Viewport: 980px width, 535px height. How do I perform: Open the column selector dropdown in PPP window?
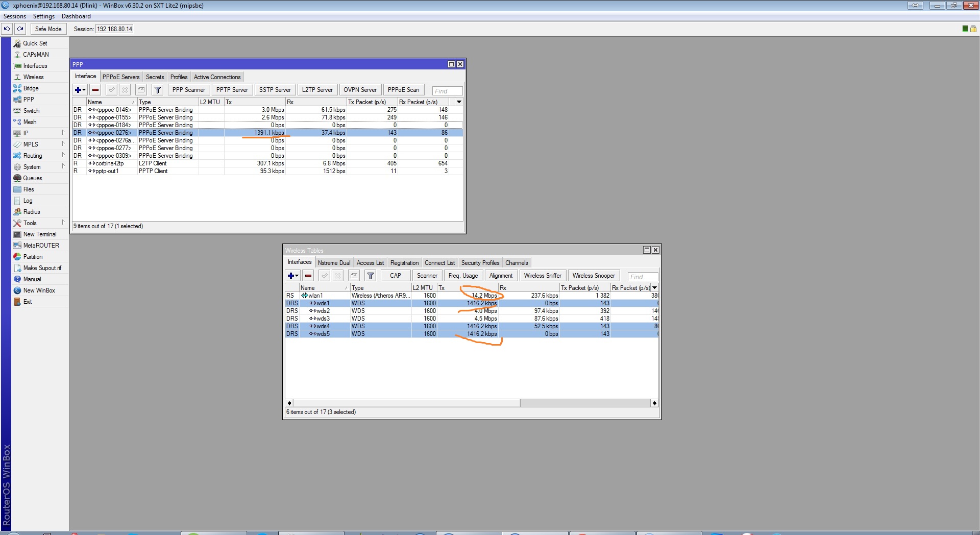pyautogui.click(x=459, y=102)
